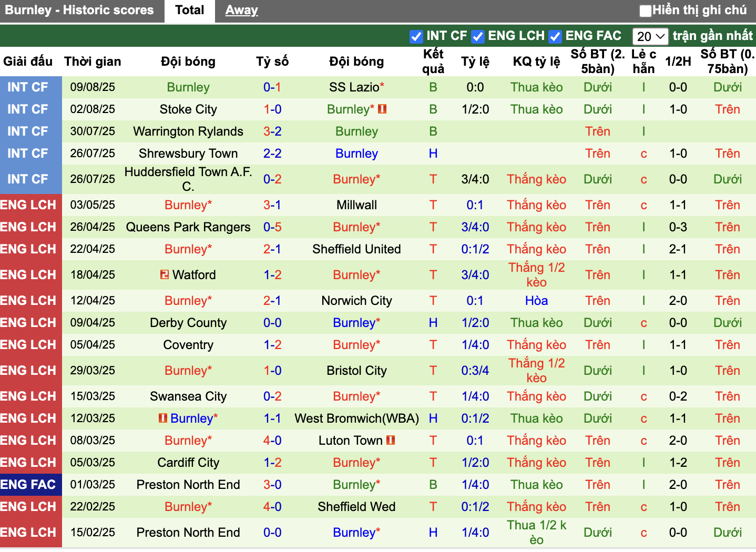Click the ENG FAC league cell

30,485
